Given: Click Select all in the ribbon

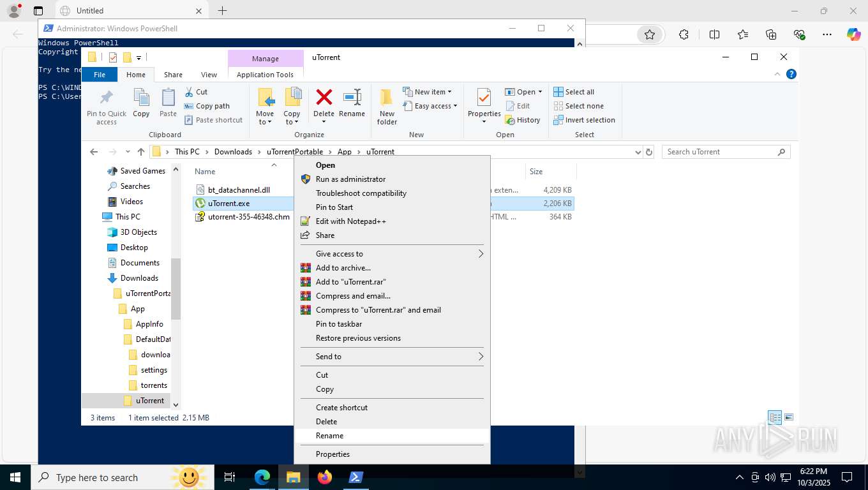Looking at the screenshot, I should pyautogui.click(x=574, y=92).
